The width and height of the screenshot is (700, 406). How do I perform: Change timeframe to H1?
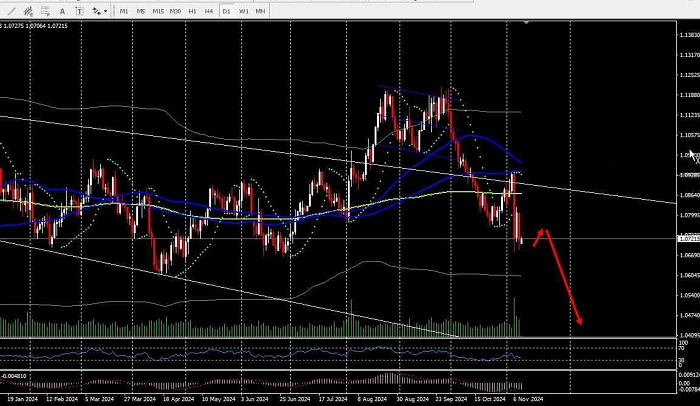point(193,11)
